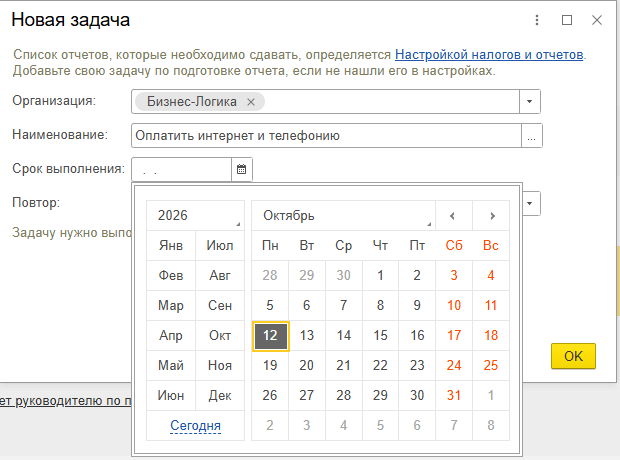Pick date 16 in October
This screenshot has width=620, height=460.
(417, 335)
